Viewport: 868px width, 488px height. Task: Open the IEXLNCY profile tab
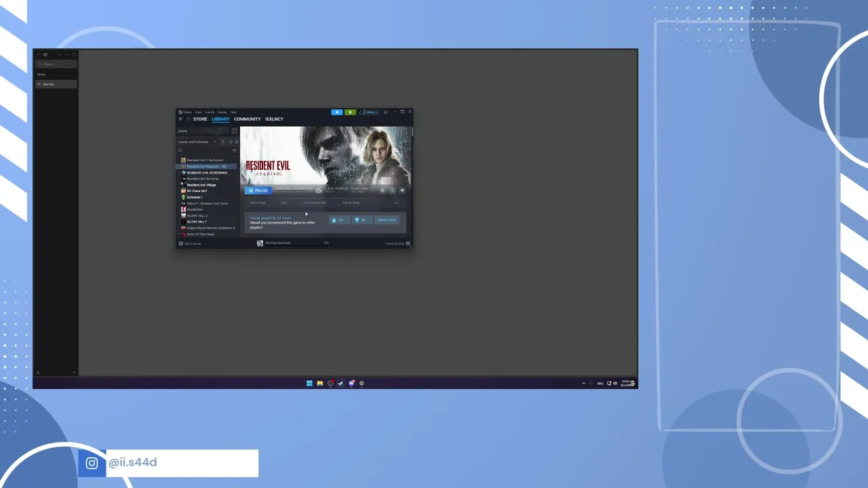click(274, 119)
